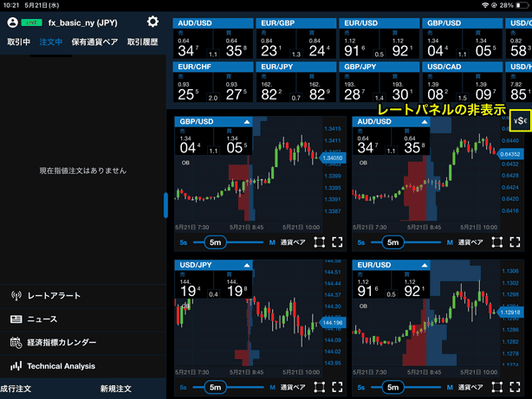Image resolution: width=532 pixels, height=399 pixels.
Task: Open 経済指標カレンダー menu item
Action: 83,343
